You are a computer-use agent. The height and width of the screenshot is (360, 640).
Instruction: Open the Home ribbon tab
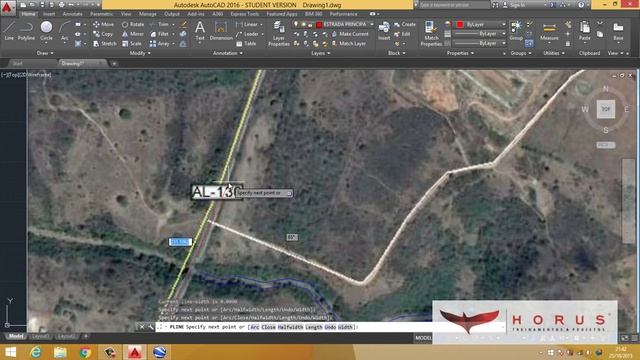pos(28,14)
